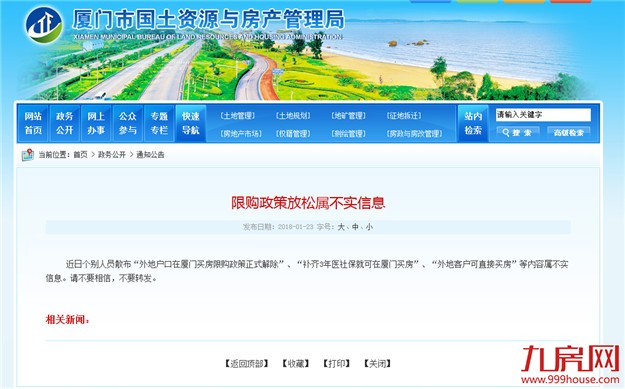
Task: Set font size to 大
Action: pyautogui.click(x=341, y=227)
